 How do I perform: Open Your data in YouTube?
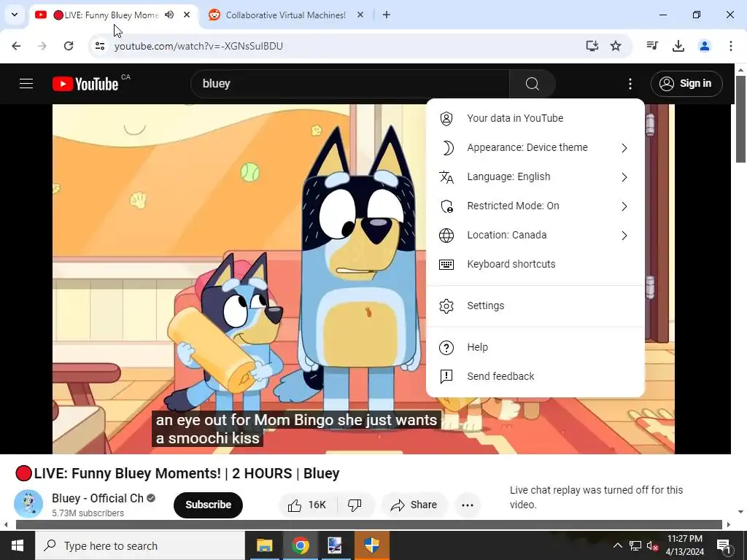tap(535, 119)
